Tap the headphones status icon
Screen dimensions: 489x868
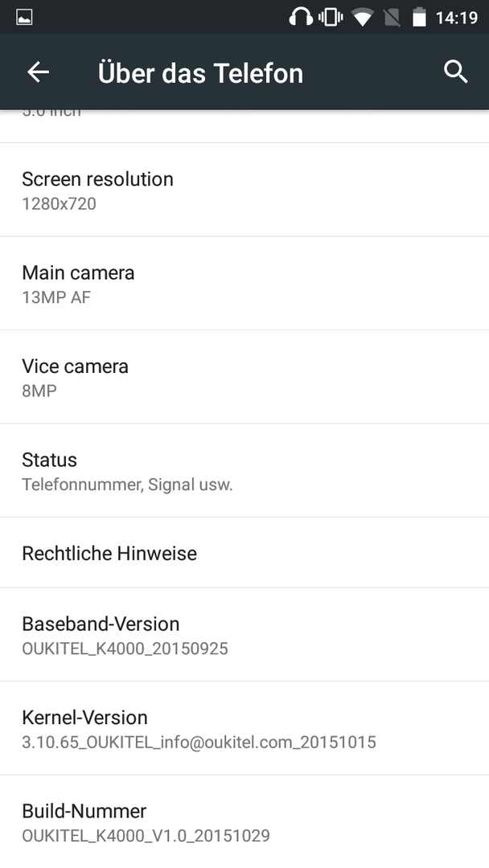(x=301, y=18)
